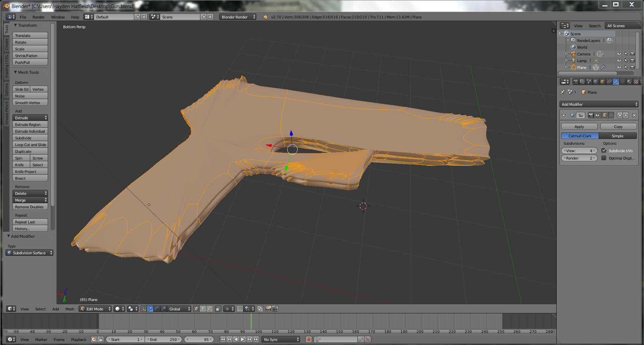Image resolution: width=644 pixels, height=345 pixels.
Task: Toggle modifier use during render
Action: pyautogui.click(x=591, y=115)
